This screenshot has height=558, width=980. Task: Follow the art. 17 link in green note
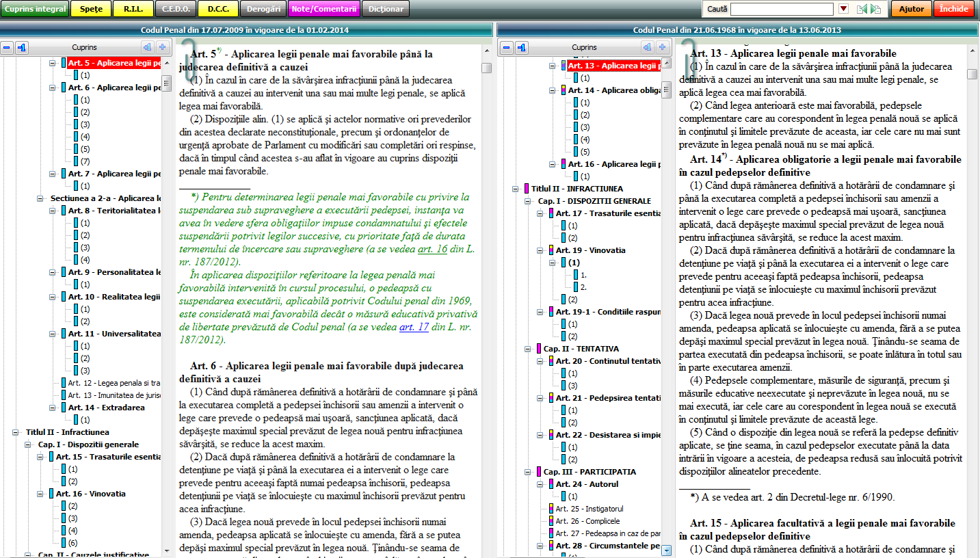pyautogui.click(x=414, y=328)
